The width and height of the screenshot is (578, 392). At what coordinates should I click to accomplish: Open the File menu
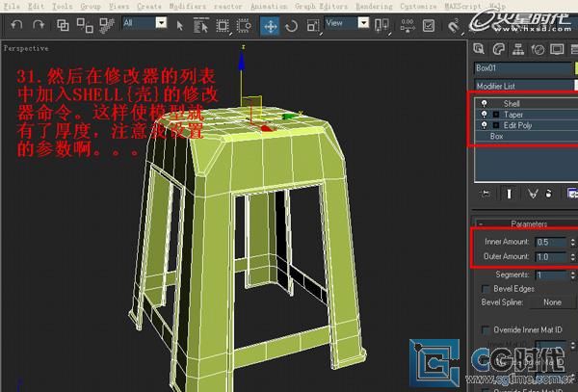tap(12, 7)
